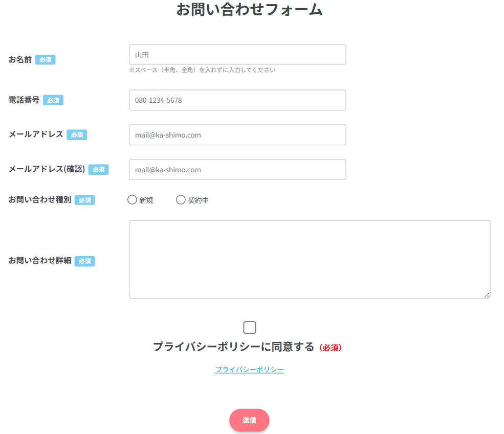This screenshot has height=434, width=504.
Task: Open the プライバシーポリシー link
Action: [249, 370]
